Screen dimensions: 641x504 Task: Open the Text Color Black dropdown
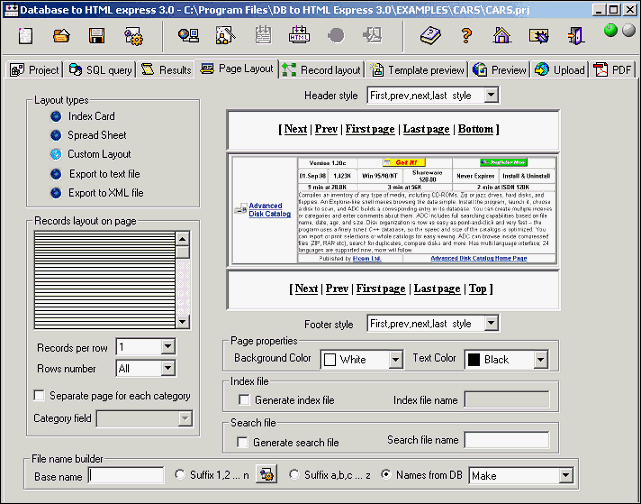[x=540, y=360]
